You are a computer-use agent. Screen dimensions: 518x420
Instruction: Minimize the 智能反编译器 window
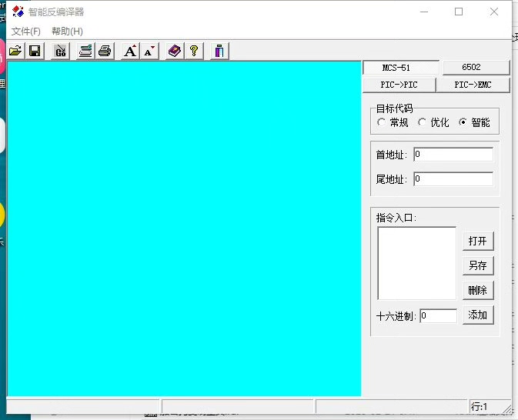pyautogui.click(x=424, y=12)
